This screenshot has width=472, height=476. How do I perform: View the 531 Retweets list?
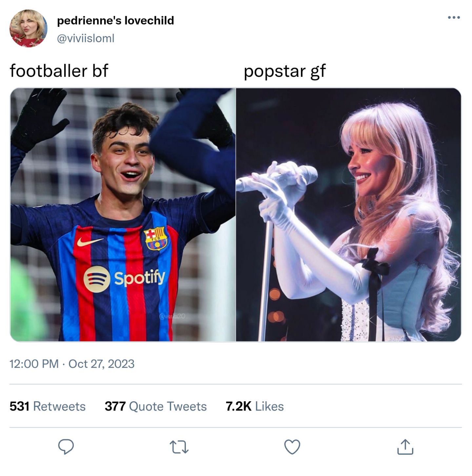tap(48, 406)
